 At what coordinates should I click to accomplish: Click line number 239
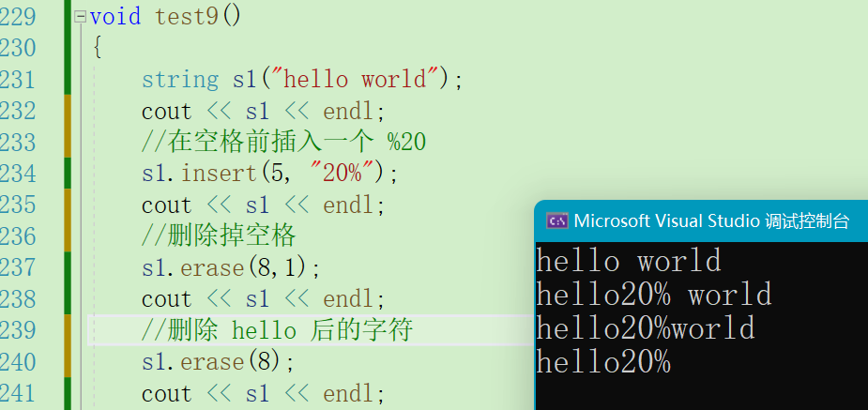click(18, 330)
